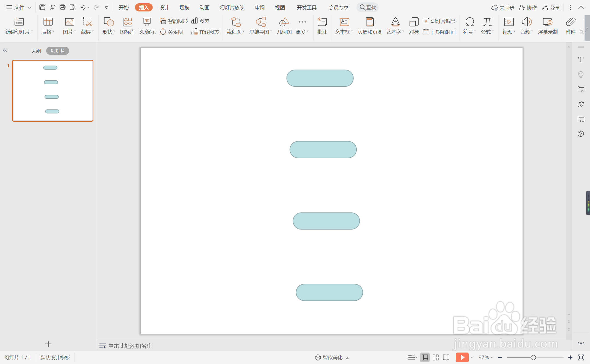Switch to slide sorter grid view

pyautogui.click(x=436, y=357)
